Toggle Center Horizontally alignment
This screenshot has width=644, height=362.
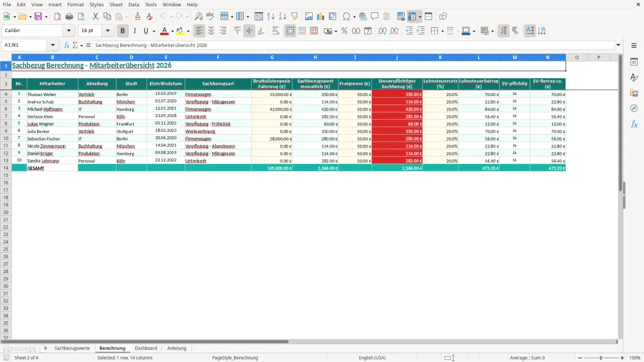point(211,31)
